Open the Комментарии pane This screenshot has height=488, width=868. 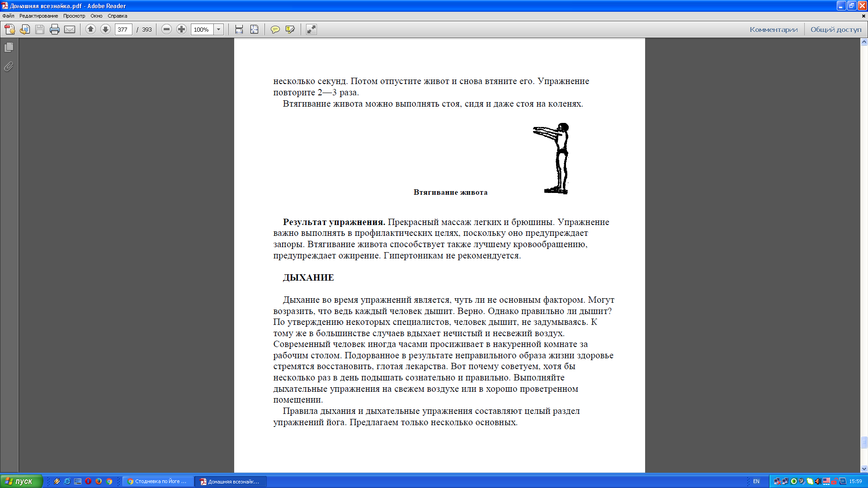(774, 29)
